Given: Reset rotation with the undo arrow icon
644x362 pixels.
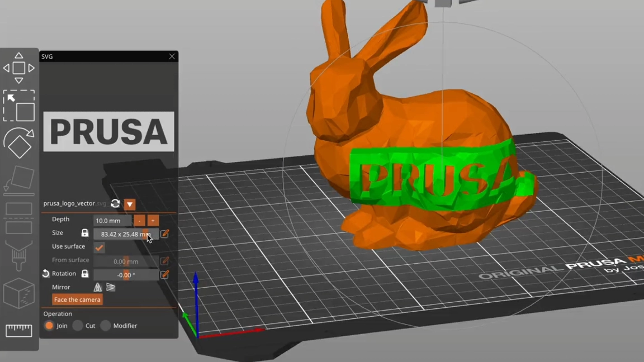Looking at the screenshot, I should coord(46,274).
